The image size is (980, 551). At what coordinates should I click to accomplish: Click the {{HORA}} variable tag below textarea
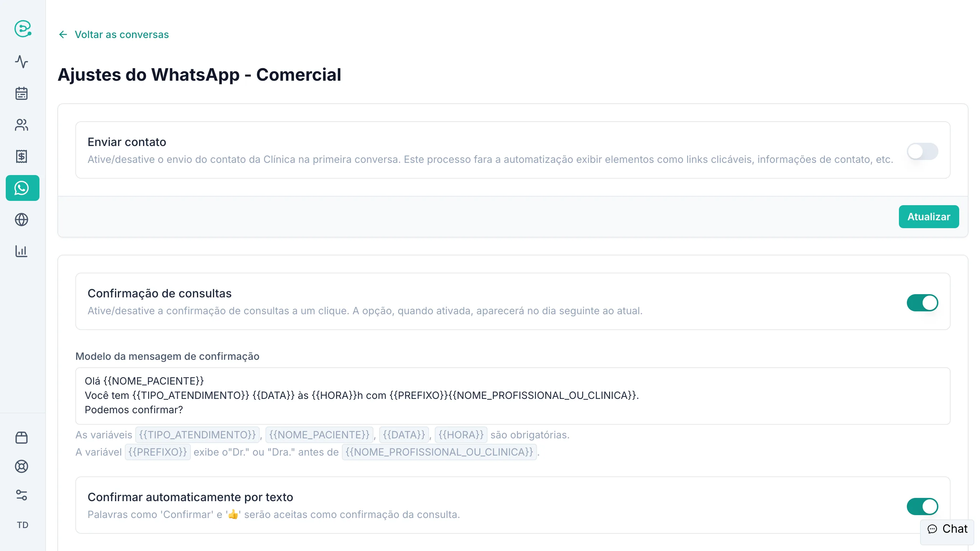(461, 435)
